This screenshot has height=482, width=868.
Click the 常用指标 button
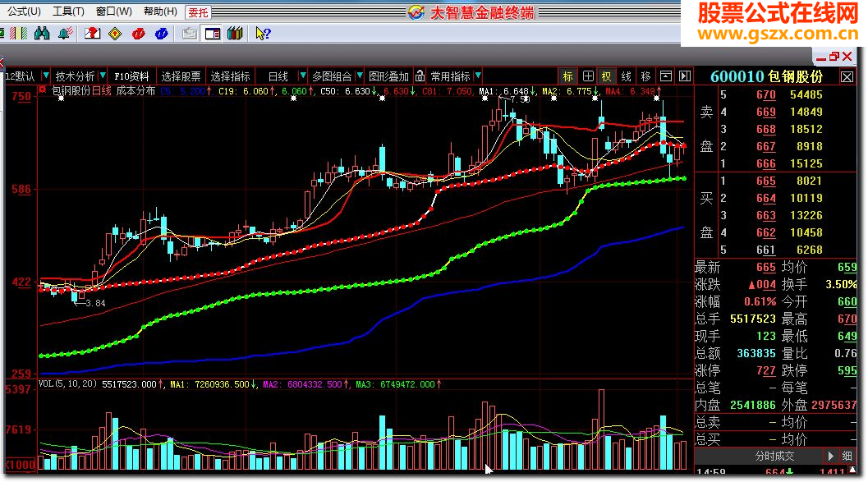(451, 76)
